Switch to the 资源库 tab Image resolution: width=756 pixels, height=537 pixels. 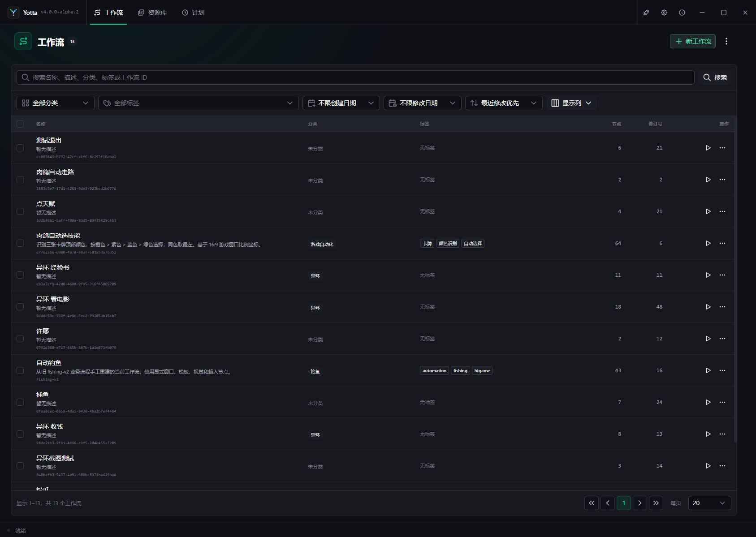[152, 13]
